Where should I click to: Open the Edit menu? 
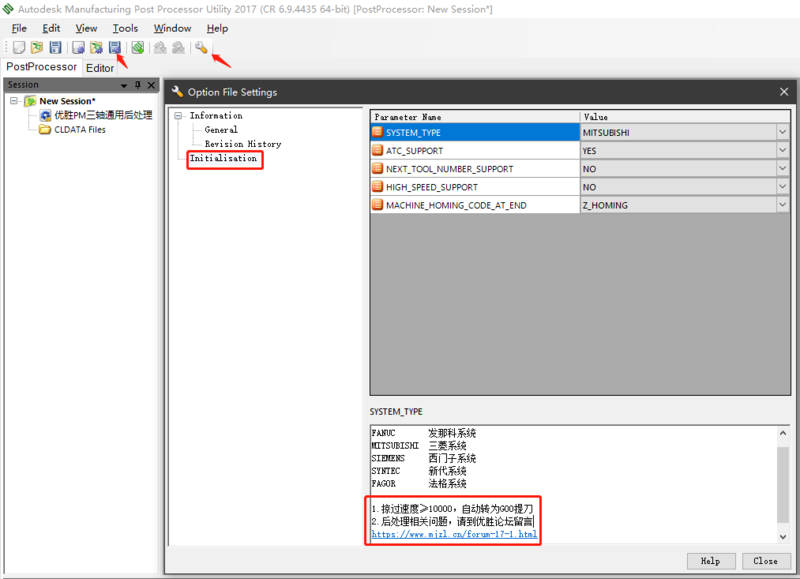click(51, 29)
